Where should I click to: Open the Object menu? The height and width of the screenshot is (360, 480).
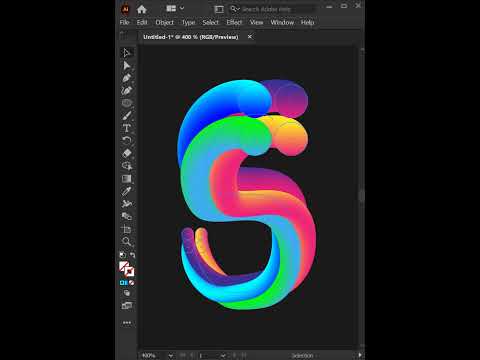click(165, 22)
